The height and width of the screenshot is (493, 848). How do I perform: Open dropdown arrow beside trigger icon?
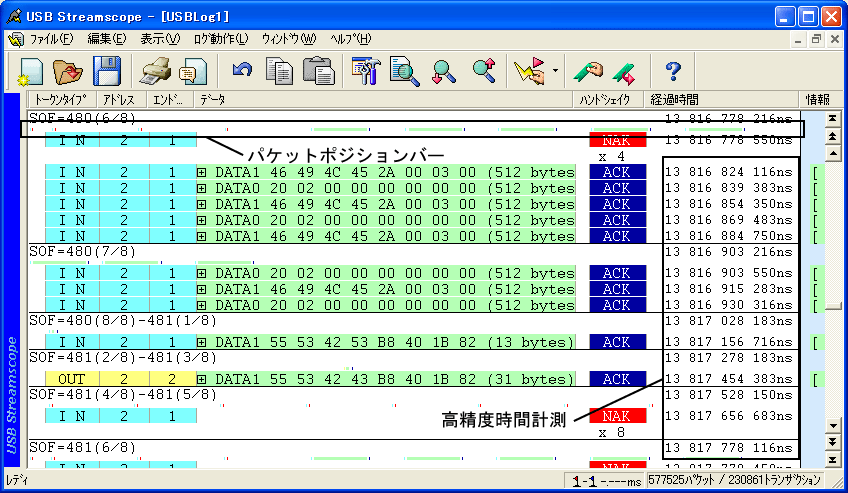tap(555, 71)
